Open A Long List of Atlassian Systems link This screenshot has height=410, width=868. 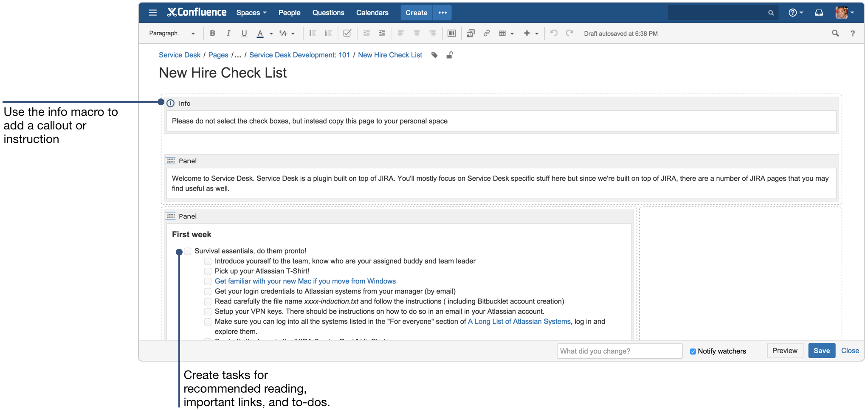click(x=519, y=321)
